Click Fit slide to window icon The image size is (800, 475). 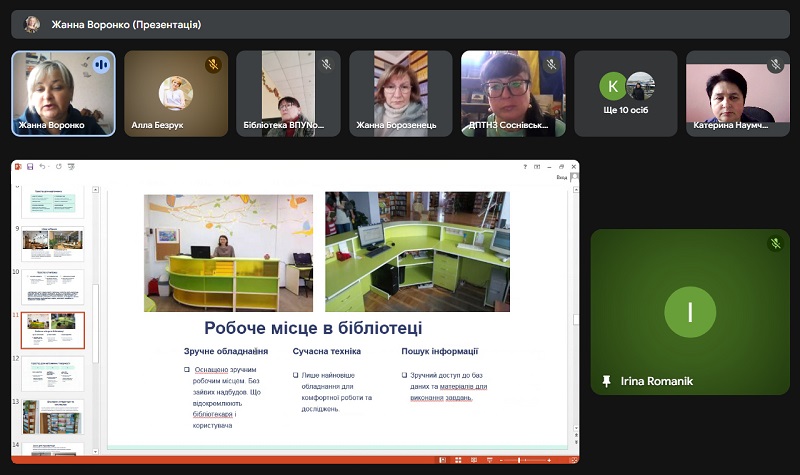click(x=573, y=459)
